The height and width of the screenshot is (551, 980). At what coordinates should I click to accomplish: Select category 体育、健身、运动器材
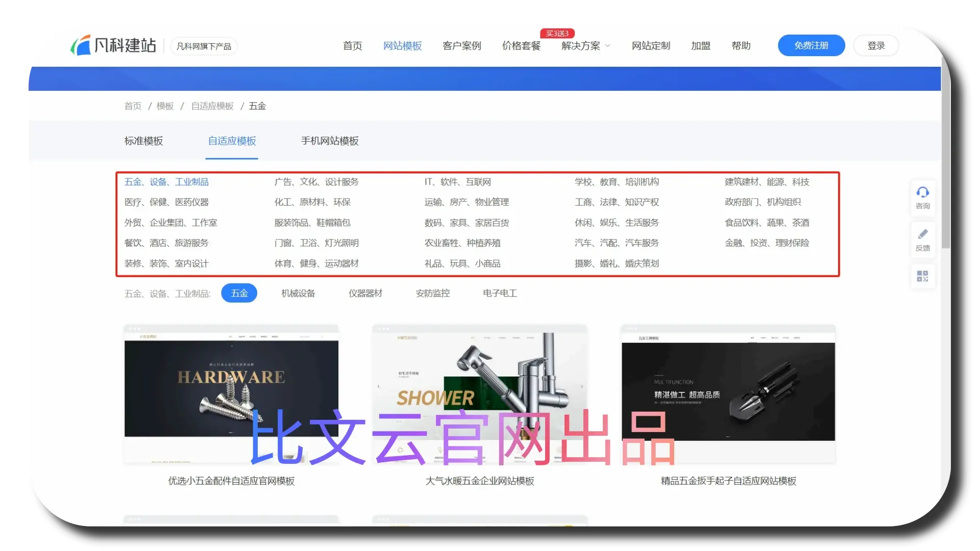pyautogui.click(x=316, y=264)
